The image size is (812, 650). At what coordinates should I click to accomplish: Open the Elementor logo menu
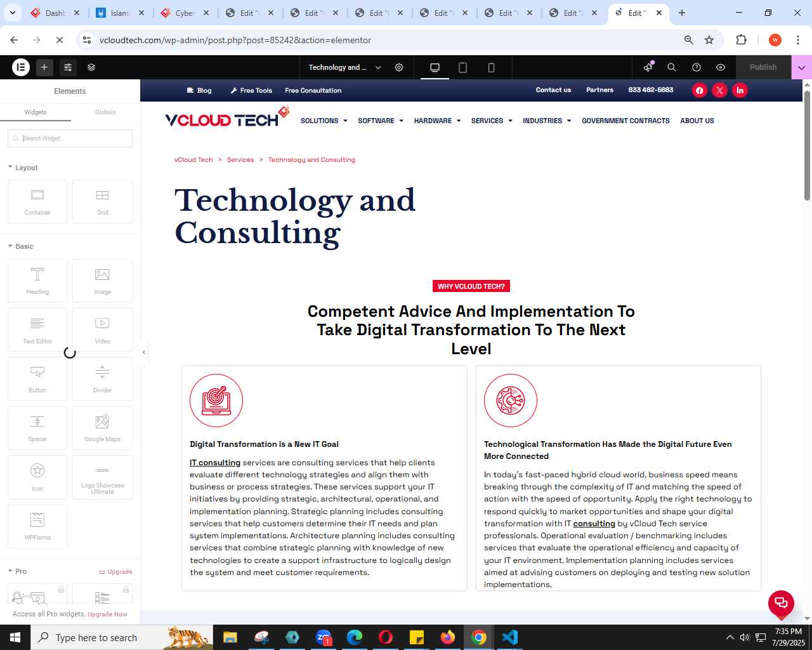21,67
